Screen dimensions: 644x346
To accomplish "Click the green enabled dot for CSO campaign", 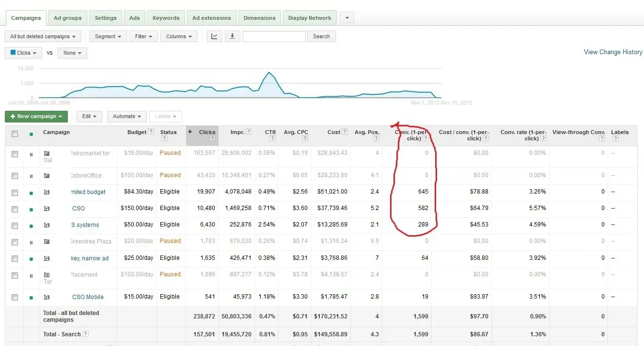I will [31, 209].
